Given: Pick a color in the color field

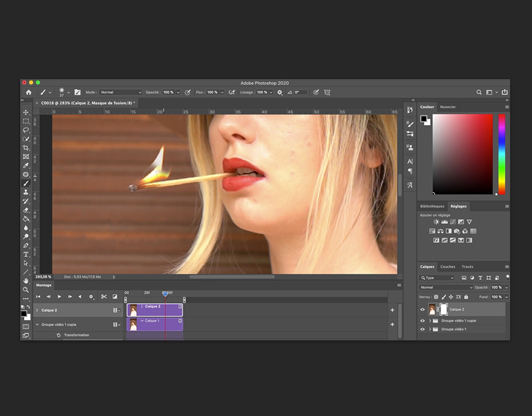Looking at the screenshot, I should [462, 154].
